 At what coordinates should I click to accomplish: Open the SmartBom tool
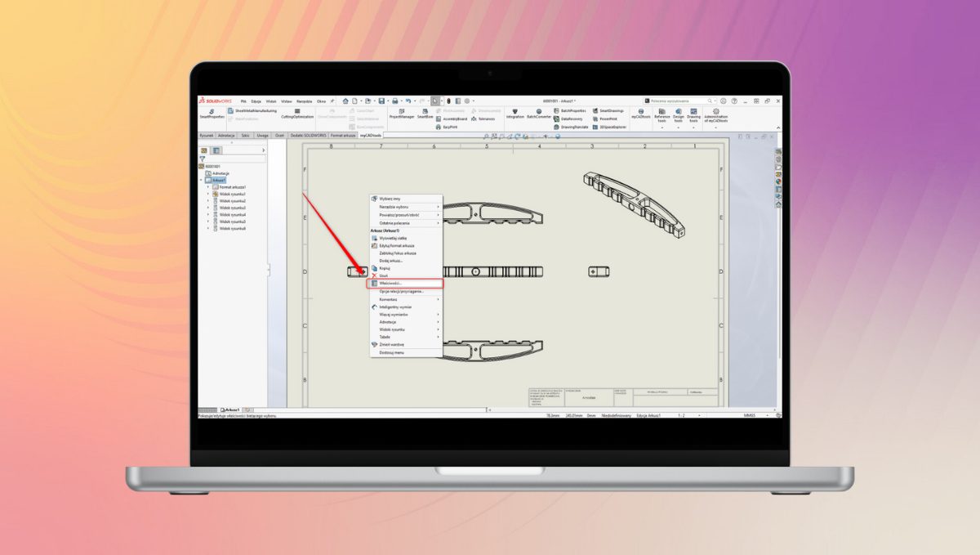click(x=424, y=112)
